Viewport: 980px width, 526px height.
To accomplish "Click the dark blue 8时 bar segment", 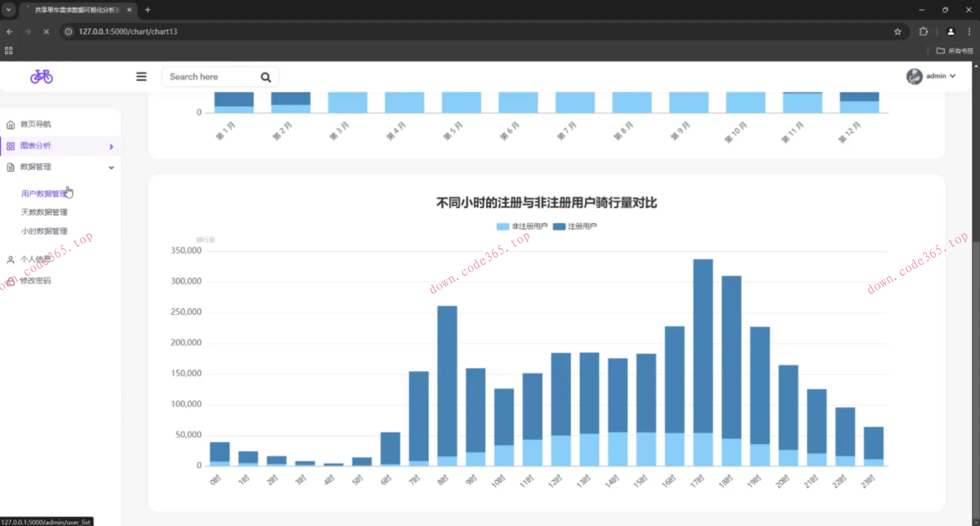I will (447, 381).
